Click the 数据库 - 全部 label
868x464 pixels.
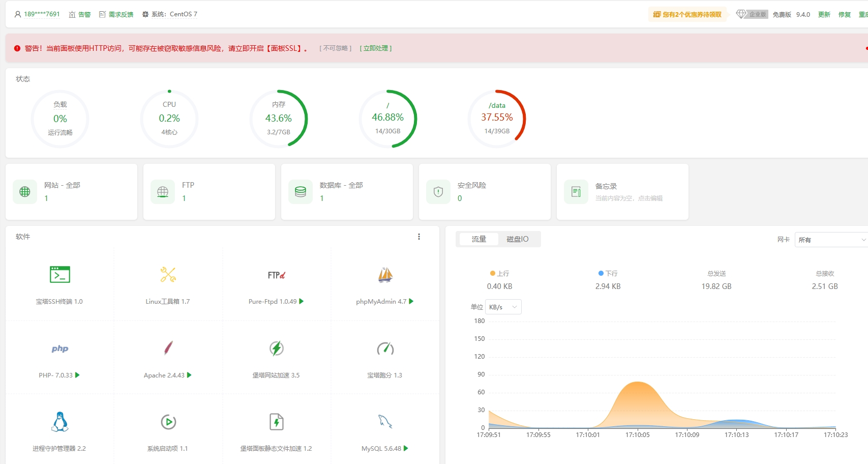point(341,185)
